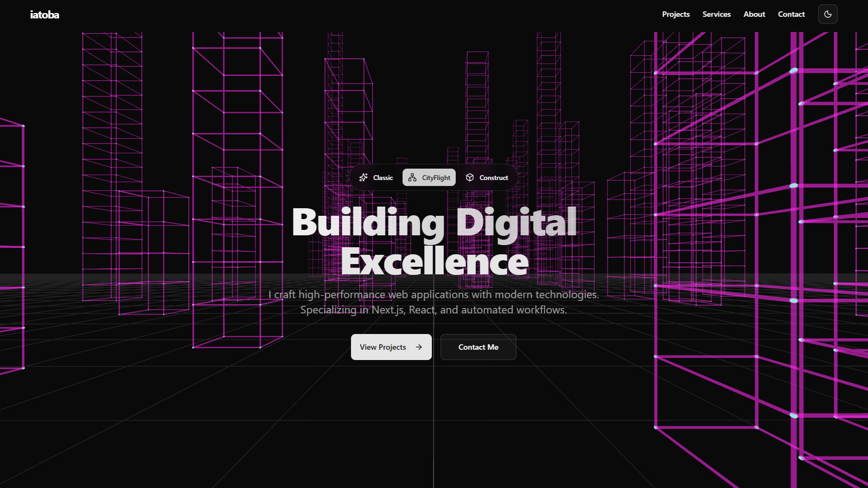This screenshot has height=488, width=868.
Task: Open the Projects nav item
Action: (x=675, y=14)
